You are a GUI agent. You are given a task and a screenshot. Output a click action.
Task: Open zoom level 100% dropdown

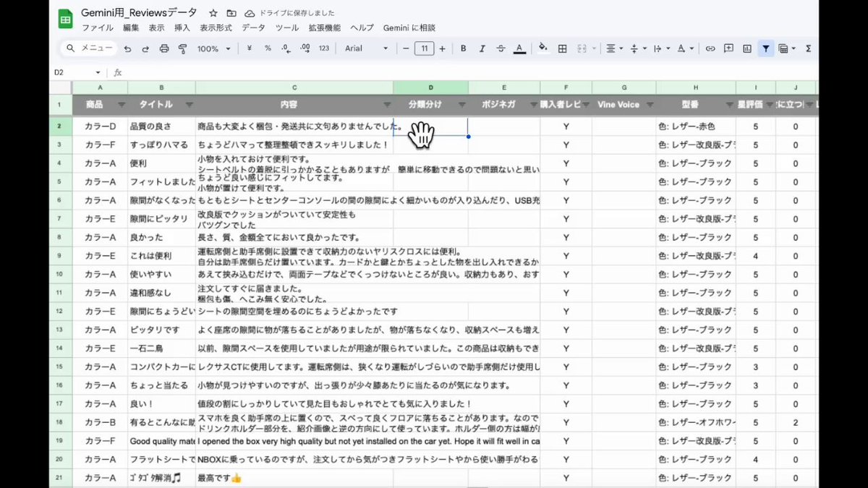tap(213, 48)
